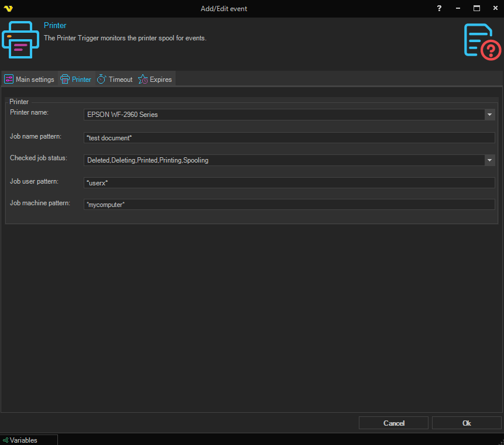Close the Add/Edit event window

[494, 9]
